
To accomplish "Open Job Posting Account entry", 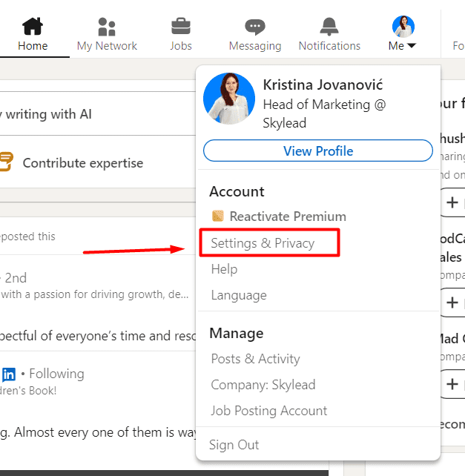I will 268,411.
